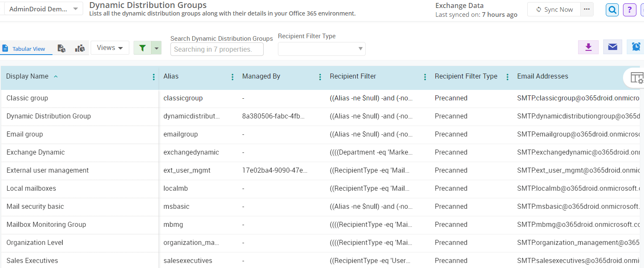Click the envelope email report icon
Screen dimensions: 644x268
(613, 47)
